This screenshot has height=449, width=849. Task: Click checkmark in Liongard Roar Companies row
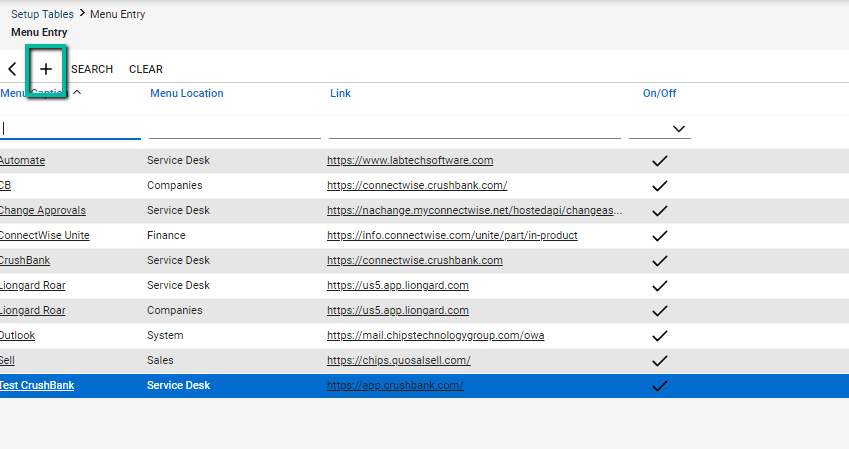pyautogui.click(x=659, y=311)
